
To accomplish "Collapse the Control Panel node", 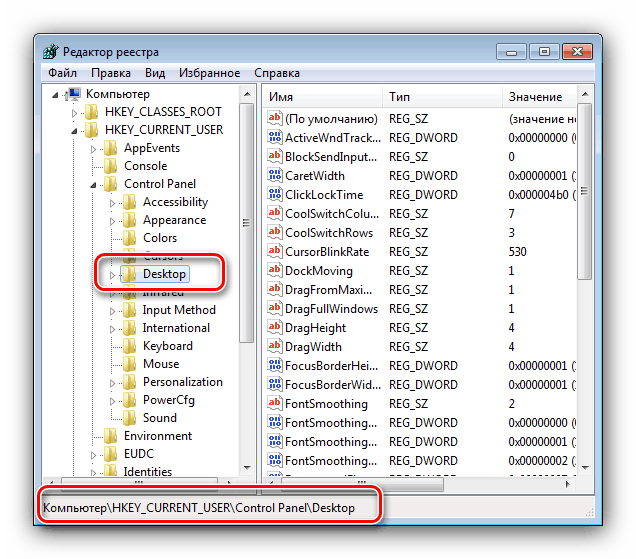I will (x=93, y=185).
